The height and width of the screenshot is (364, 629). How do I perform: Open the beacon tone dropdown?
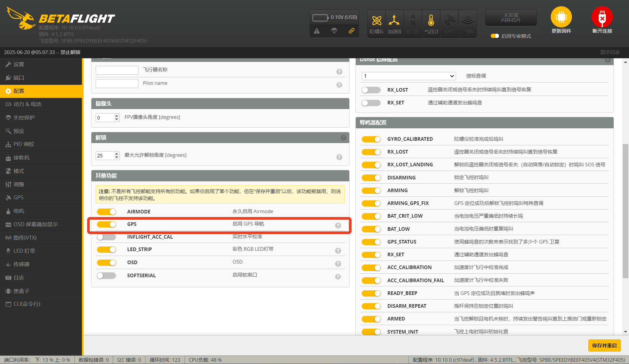(x=409, y=76)
